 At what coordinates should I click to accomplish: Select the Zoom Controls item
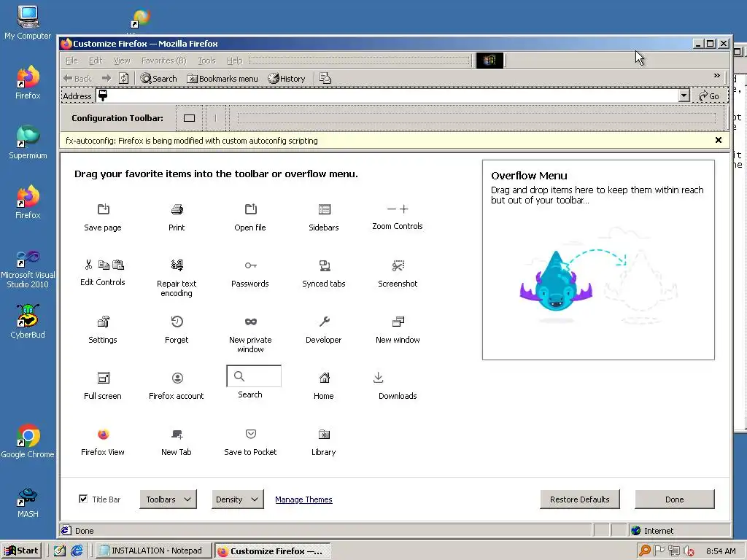pos(398,217)
